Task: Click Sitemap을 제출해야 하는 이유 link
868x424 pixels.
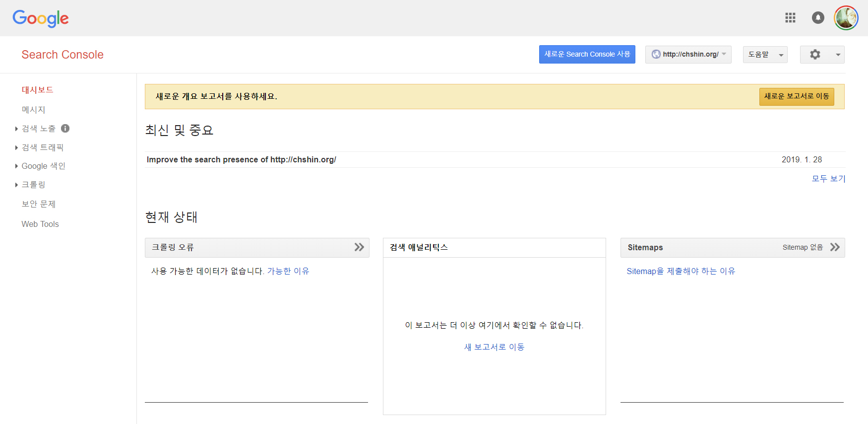Action: tap(681, 271)
